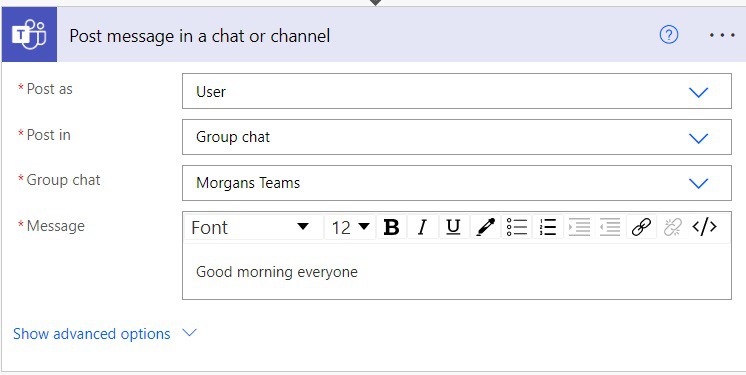
Task: Open the three-dot more options menu
Action: (722, 35)
